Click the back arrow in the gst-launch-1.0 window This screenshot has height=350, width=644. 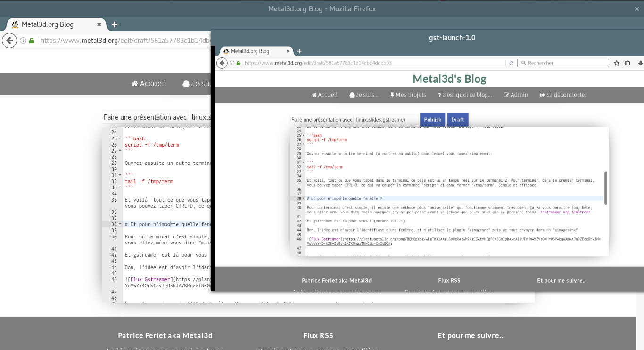pyautogui.click(x=222, y=63)
